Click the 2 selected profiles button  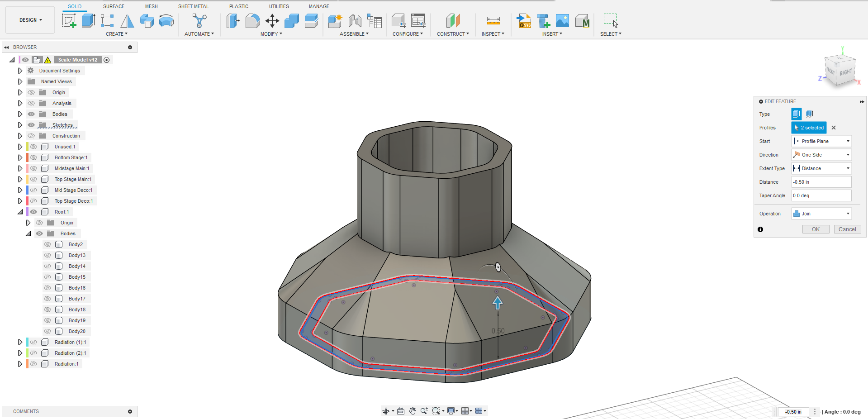pyautogui.click(x=809, y=128)
